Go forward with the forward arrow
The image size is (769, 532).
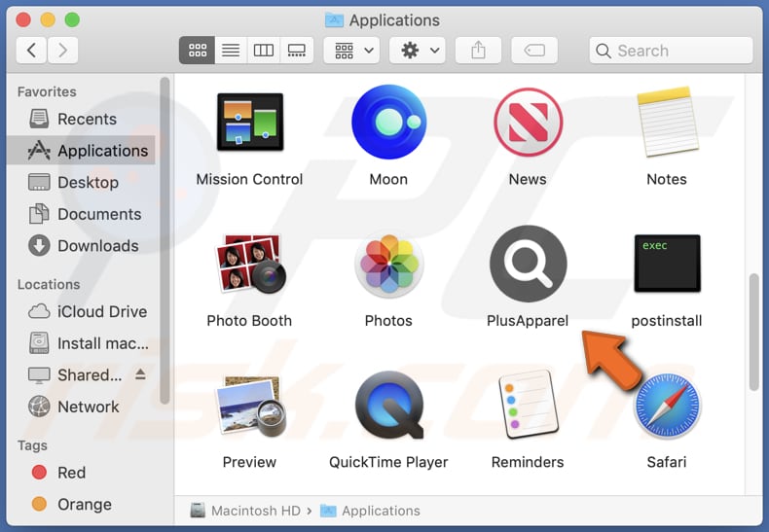point(62,50)
